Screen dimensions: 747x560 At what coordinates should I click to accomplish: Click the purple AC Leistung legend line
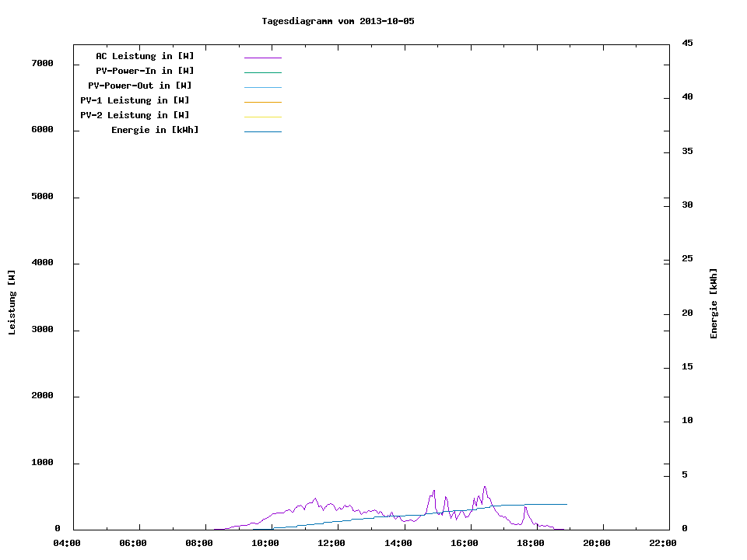262,58
